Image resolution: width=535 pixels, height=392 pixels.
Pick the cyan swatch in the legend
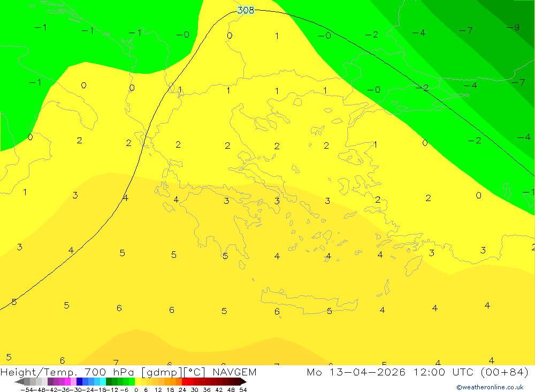click(103, 382)
